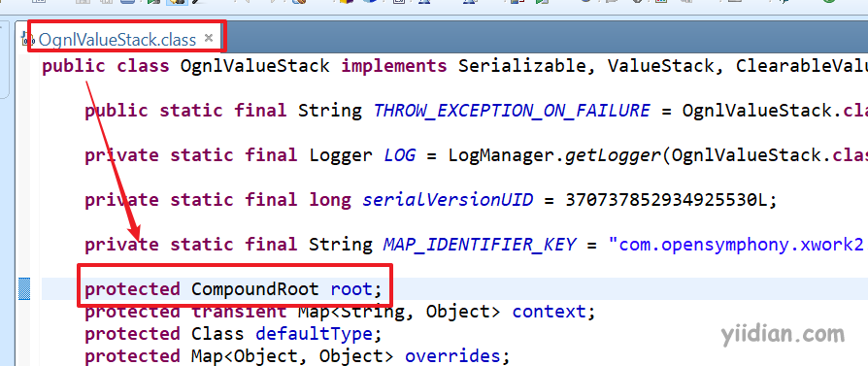
Task: Click the getLogger method call
Action: pyautogui.click(x=609, y=155)
